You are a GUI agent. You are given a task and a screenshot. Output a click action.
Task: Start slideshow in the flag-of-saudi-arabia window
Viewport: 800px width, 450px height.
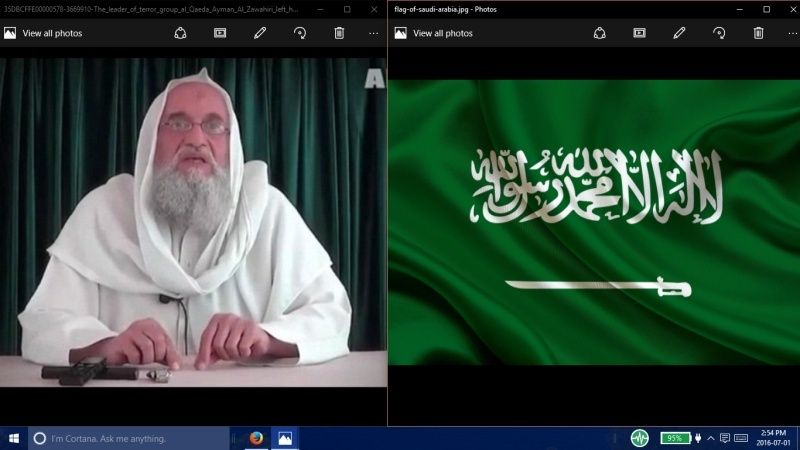(x=639, y=33)
